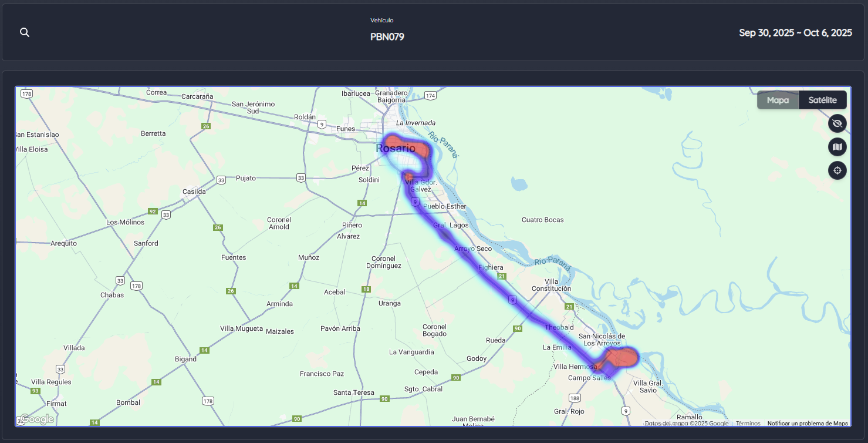Click the 'Granadero Baigorria' map label
Image resolution: width=868 pixels, height=443 pixels.
pos(391,96)
